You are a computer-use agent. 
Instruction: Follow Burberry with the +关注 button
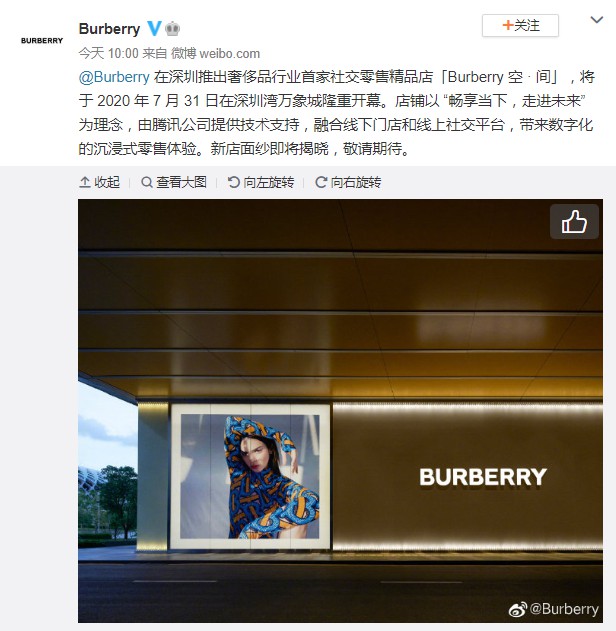520,25
